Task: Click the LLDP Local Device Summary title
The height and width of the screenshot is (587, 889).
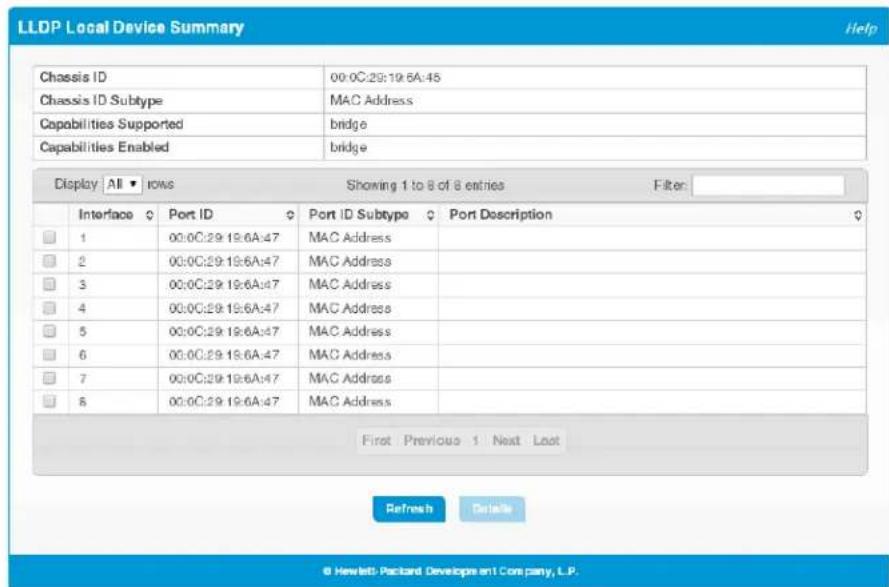Action: (x=131, y=28)
